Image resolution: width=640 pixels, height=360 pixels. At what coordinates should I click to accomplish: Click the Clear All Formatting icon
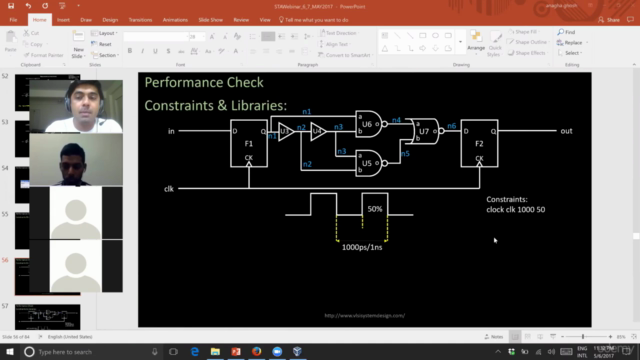tap(238, 37)
